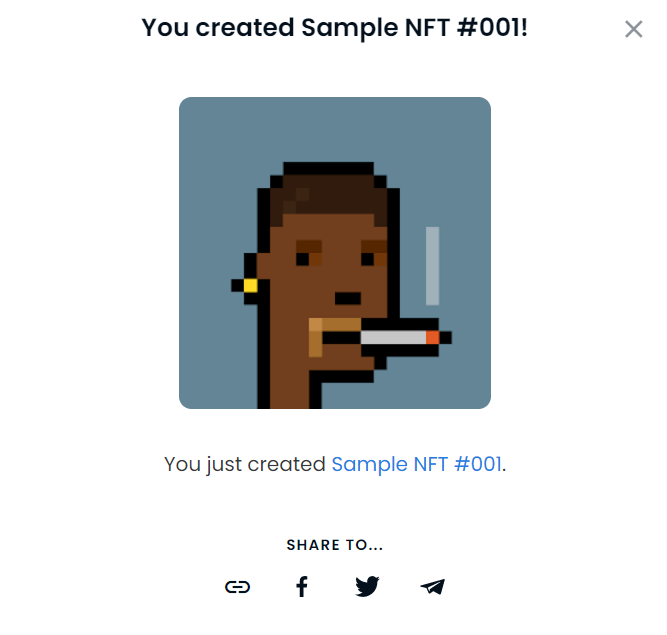Image resolution: width=667 pixels, height=635 pixels.
Task: Click the character's mouth in the artwork
Action: click(x=348, y=298)
